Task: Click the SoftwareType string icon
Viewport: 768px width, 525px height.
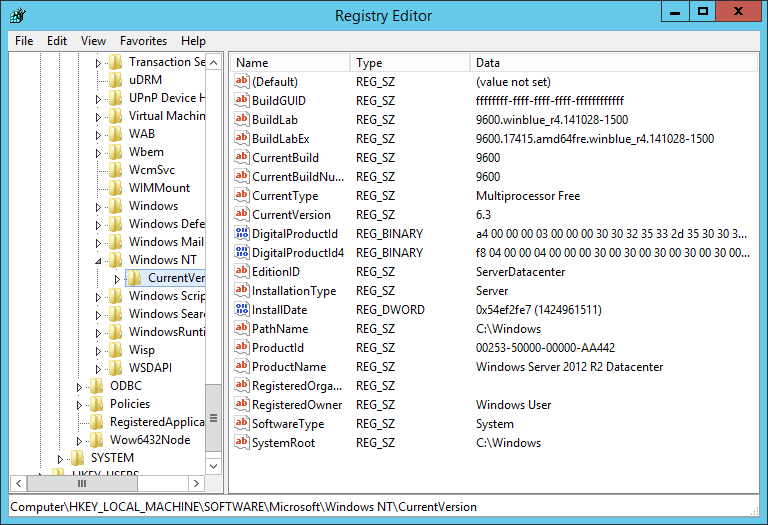Action: (241, 424)
